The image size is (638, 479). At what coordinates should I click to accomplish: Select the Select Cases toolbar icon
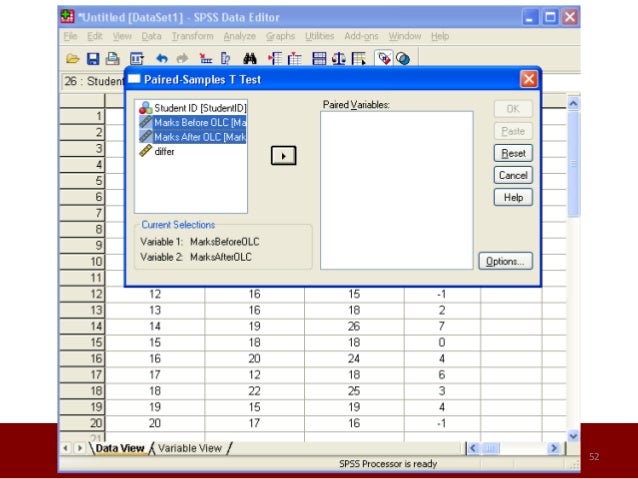point(359,59)
